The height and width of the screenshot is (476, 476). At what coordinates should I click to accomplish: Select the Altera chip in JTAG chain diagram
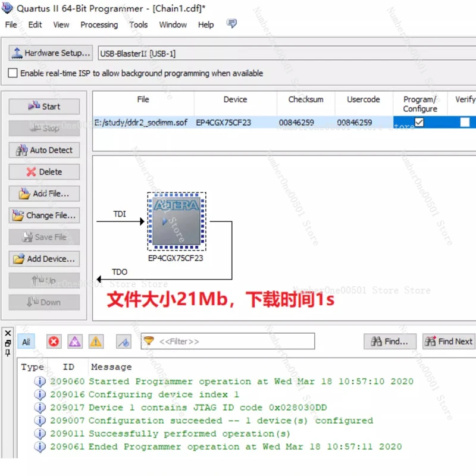pos(177,221)
